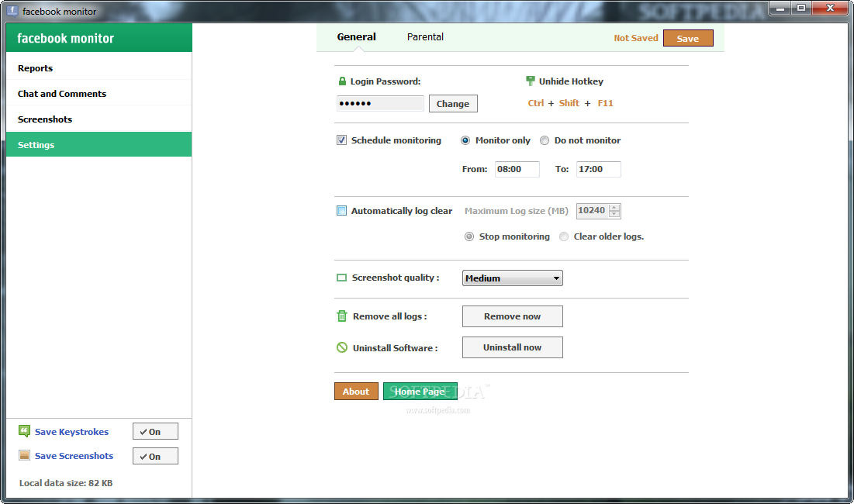Enable the Automatically log clear checkbox

[x=341, y=211]
